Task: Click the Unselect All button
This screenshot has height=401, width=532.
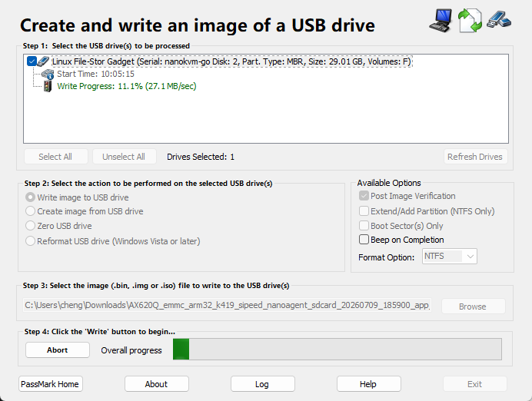Action: click(x=125, y=157)
